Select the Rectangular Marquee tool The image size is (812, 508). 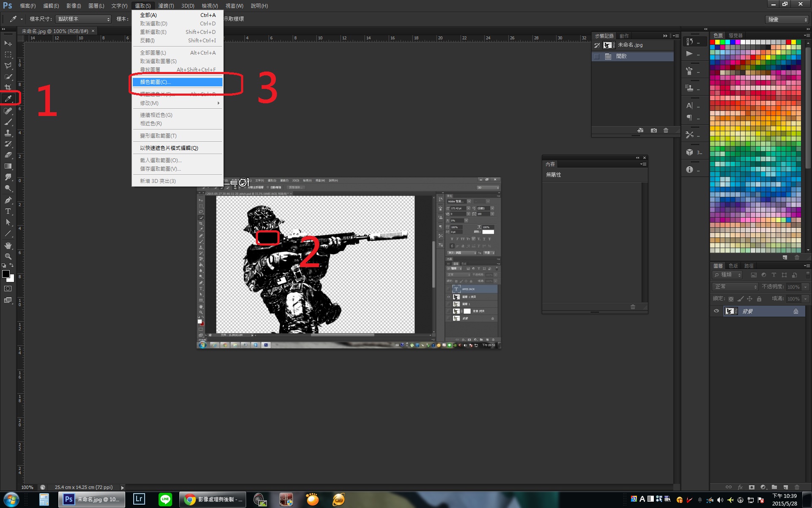(8, 55)
